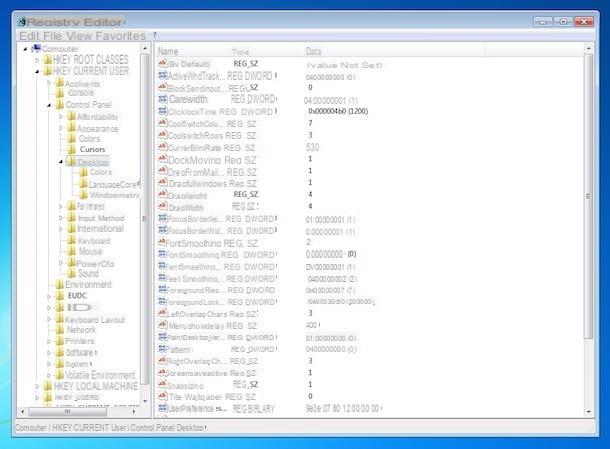
Task: Click the Network folder icon
Action: click(x=60, y=330)
